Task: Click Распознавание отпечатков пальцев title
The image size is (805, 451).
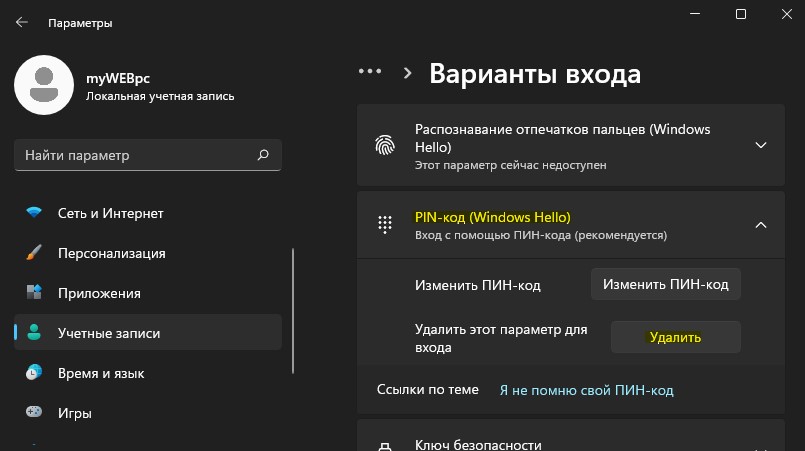Action: coord(562,138)
